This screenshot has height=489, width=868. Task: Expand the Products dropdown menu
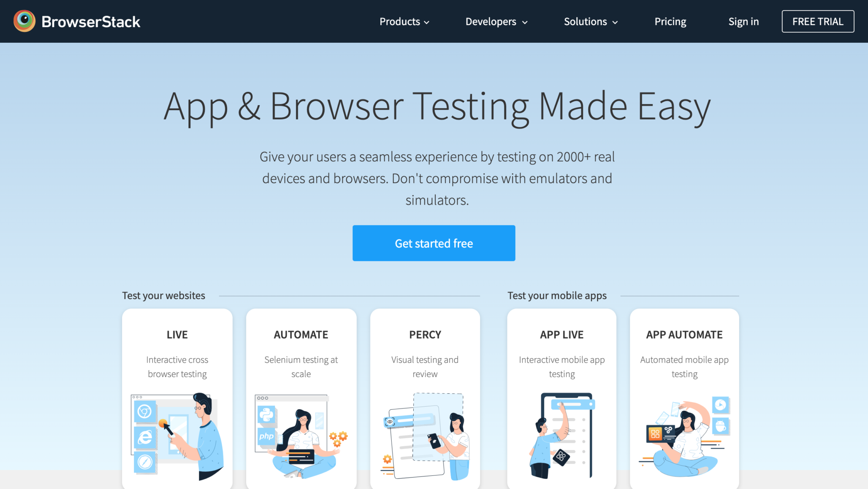coord(404,21)
